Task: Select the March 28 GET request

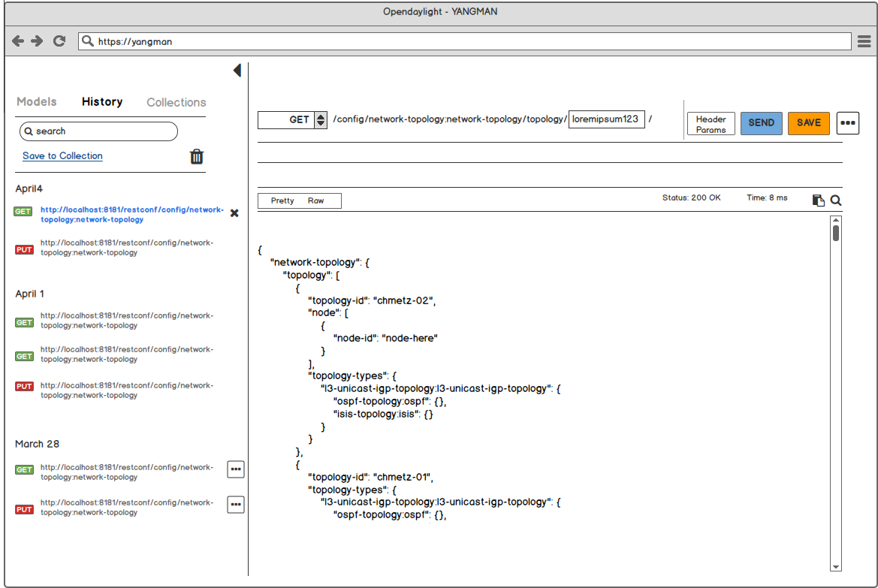Action: [x=126, y=472]
